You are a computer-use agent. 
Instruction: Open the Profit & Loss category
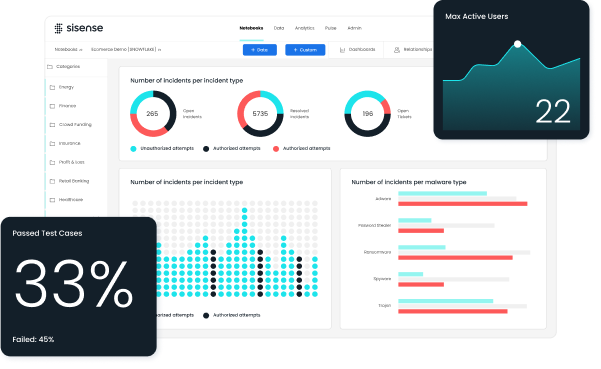pyautogui.click(x=71, y=162)
